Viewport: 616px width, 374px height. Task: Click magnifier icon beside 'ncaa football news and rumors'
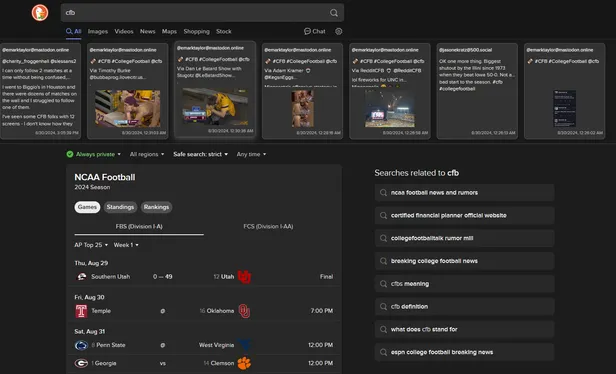[383, 192]
